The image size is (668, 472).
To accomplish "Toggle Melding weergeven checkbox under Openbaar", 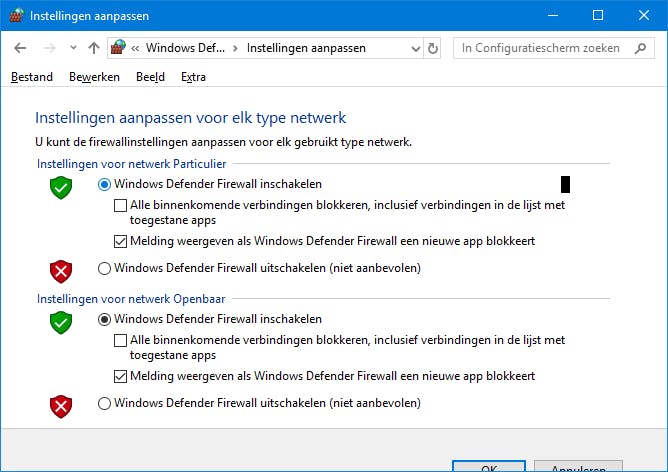I will coord(121,377).
